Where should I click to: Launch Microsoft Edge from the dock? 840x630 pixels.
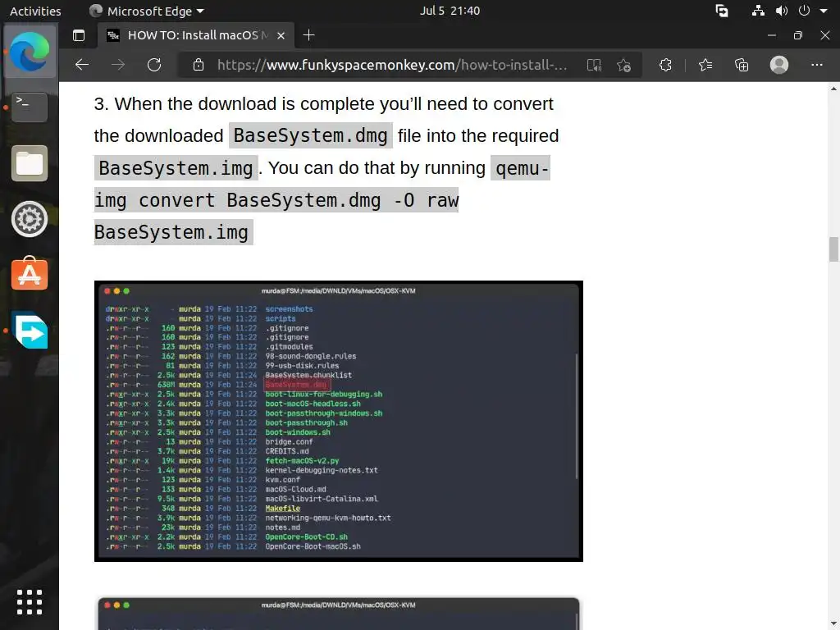tap(30, 52)
